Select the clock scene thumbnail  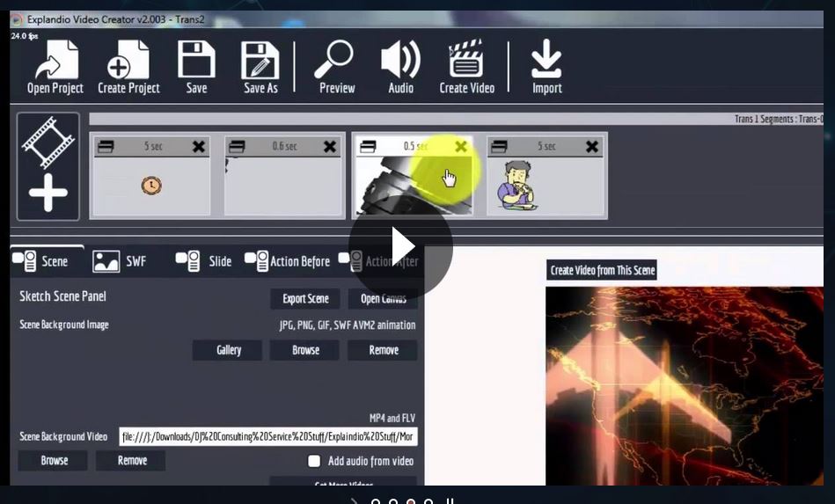tap(151, 186)
